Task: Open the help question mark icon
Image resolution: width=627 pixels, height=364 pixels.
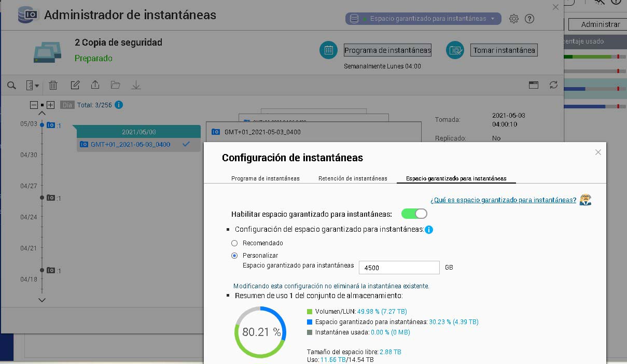Action: [530, 19]
